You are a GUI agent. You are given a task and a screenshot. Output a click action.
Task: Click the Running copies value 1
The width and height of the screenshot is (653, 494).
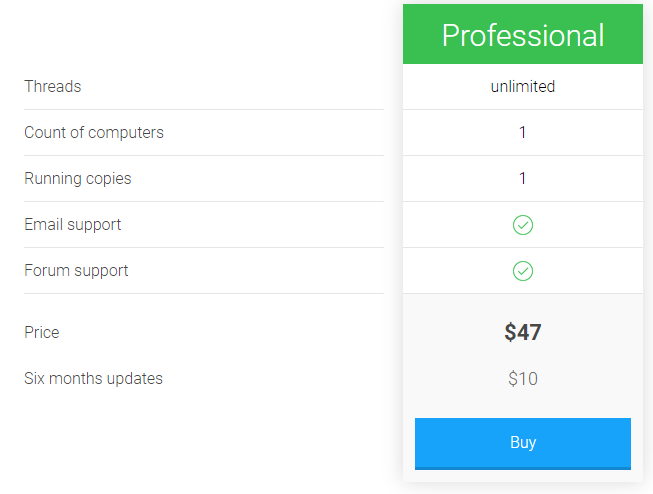click(523, 178)
